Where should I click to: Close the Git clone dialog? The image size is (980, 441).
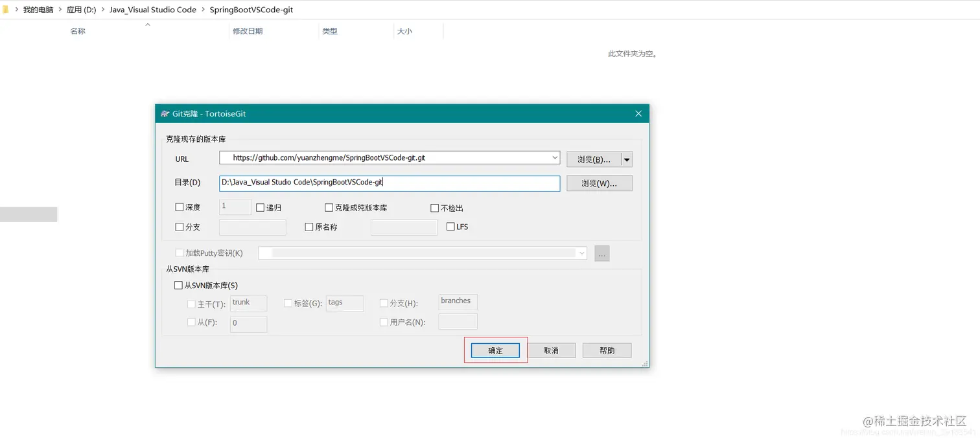click(638, 113)
